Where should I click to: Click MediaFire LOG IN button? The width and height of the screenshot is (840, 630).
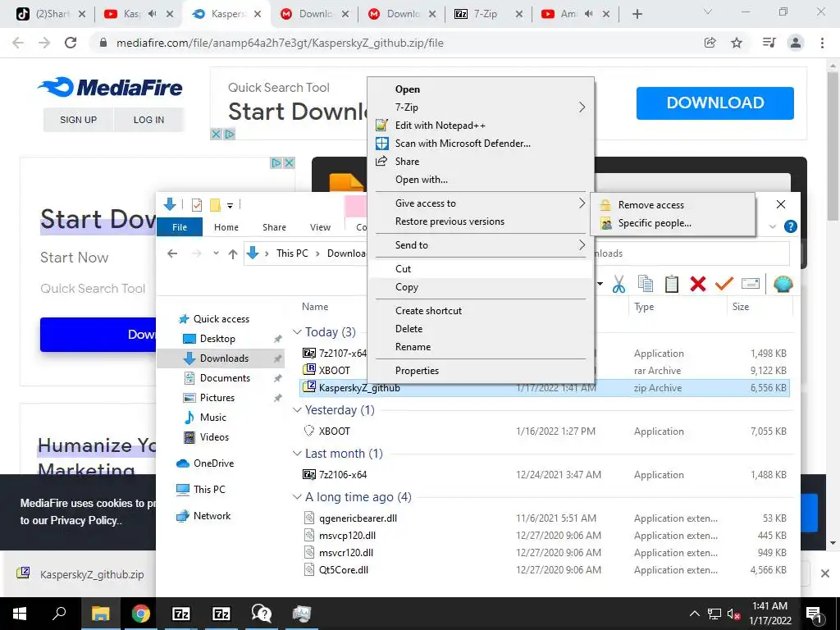tap(148, 120)
